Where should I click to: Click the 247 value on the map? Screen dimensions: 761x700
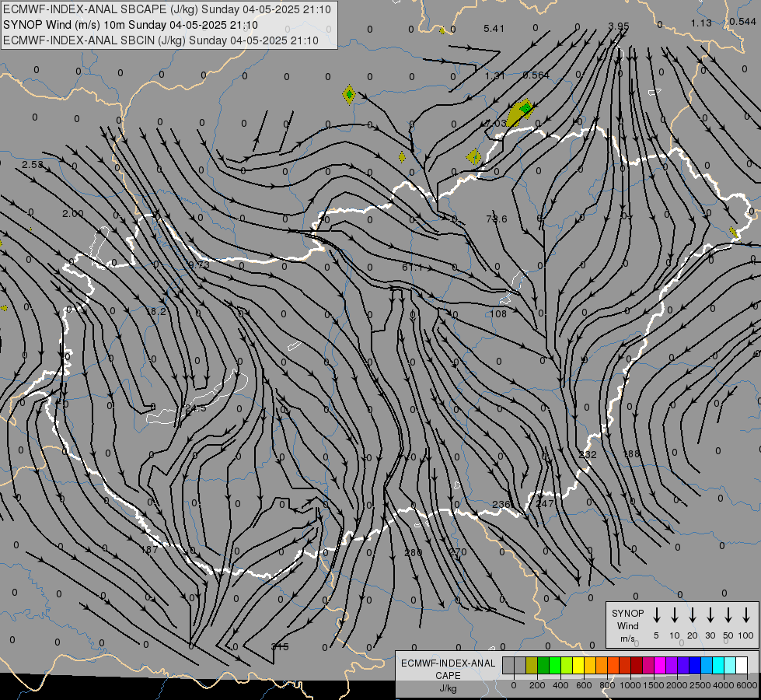(545, 504)
